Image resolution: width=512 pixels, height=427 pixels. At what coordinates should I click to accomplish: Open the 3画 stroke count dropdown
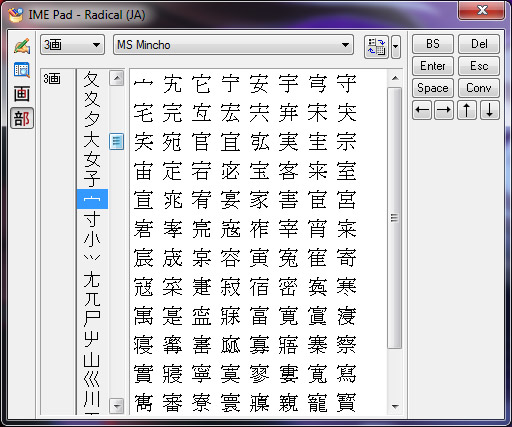72,44
